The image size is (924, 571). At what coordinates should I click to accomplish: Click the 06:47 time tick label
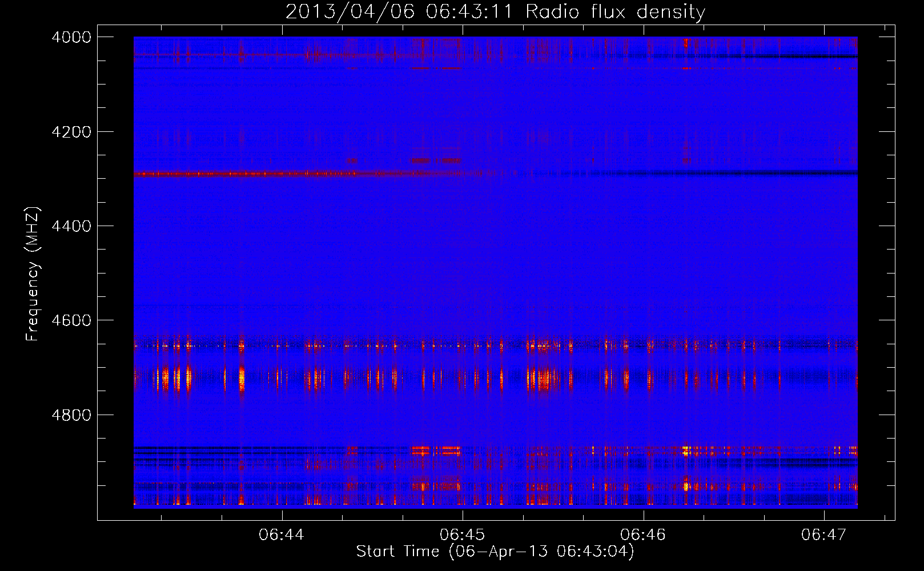point(823,534)
